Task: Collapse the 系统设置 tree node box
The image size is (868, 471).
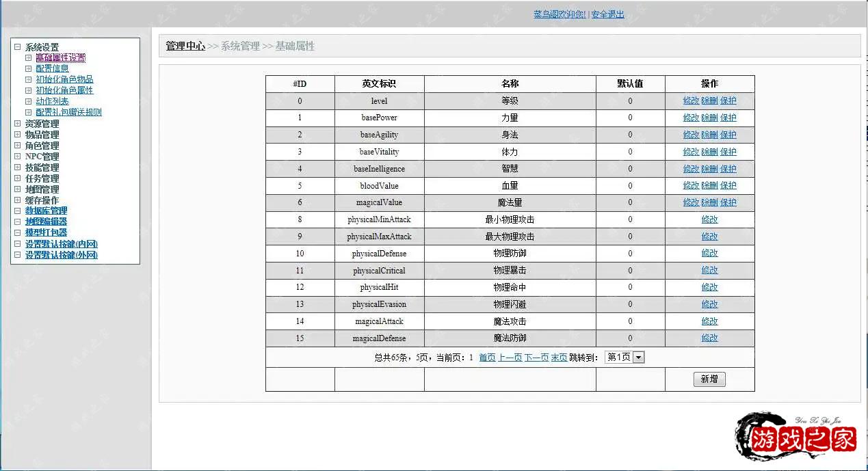Action: click(18, 47)
